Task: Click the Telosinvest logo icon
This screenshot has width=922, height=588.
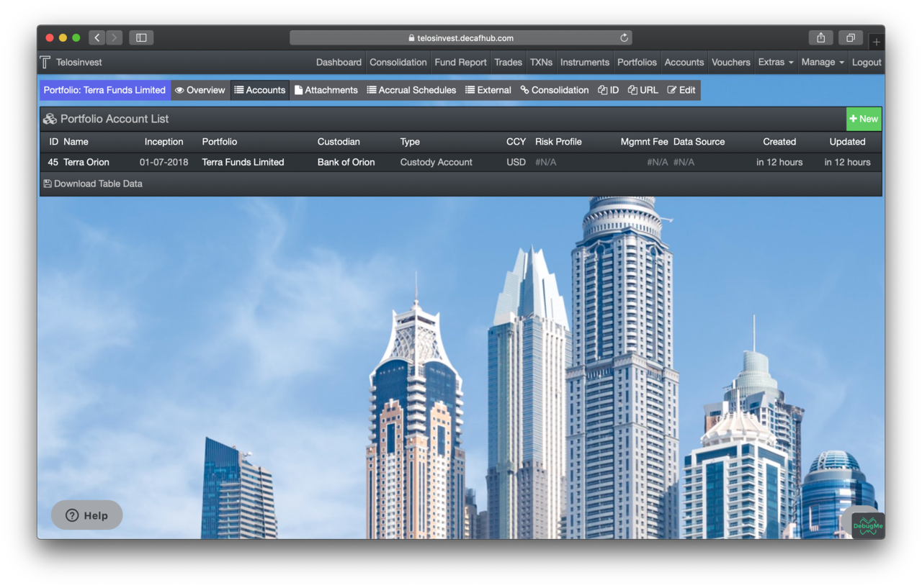Action: tap(45, 63)
